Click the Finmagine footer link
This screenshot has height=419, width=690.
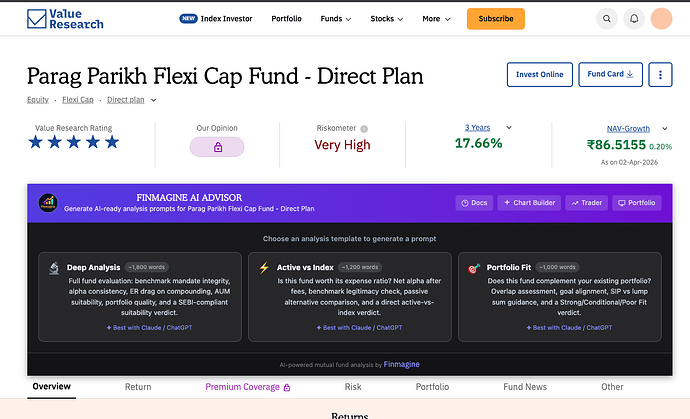(401, 364)
